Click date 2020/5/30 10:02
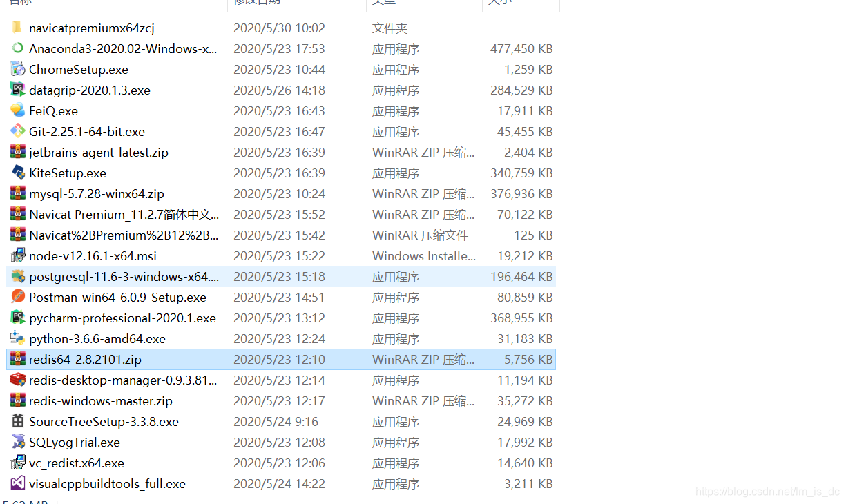 279,28
